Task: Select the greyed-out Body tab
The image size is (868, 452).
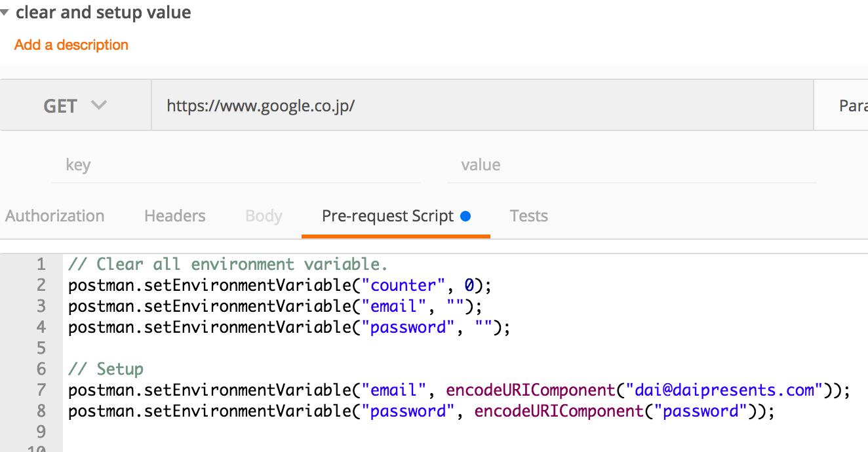Action: (x=264, y=216)
